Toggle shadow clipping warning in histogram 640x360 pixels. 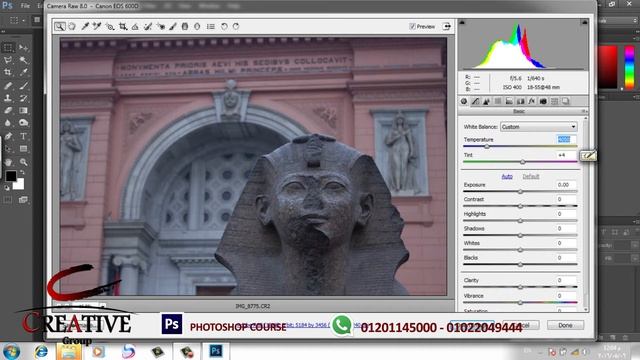(462, 22)
